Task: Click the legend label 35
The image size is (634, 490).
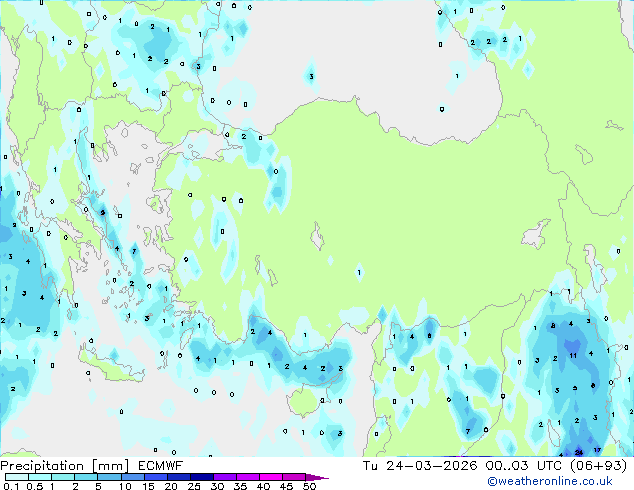Action: click(241, 486)
